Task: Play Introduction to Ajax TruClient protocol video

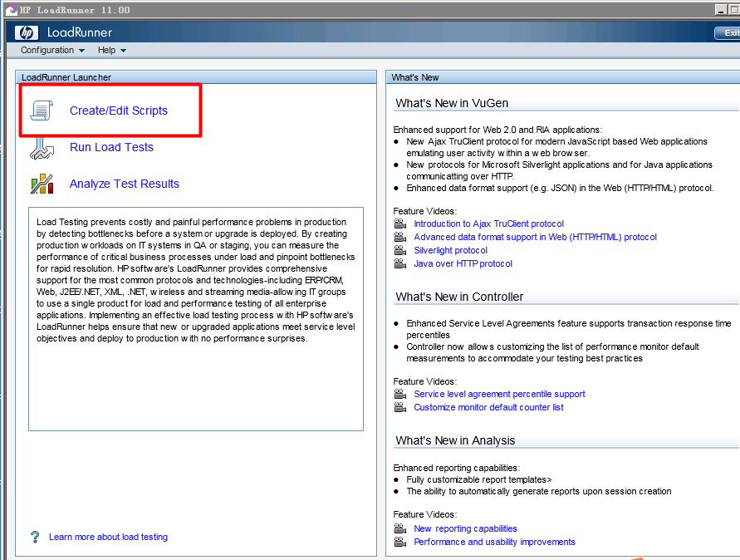Action: point(488,224)
